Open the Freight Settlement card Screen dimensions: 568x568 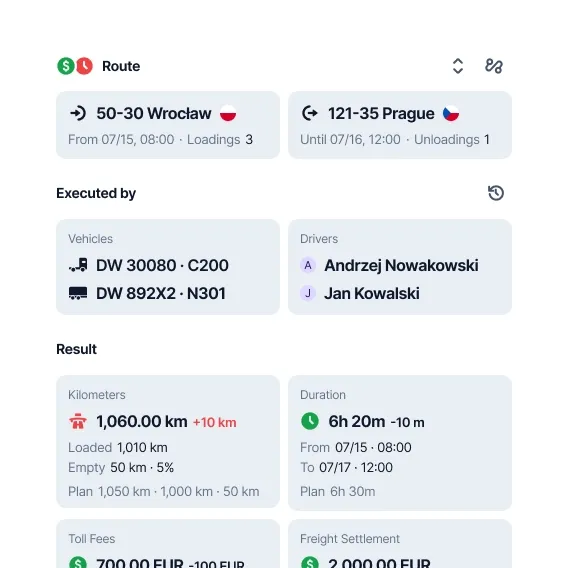coord(400,544)
